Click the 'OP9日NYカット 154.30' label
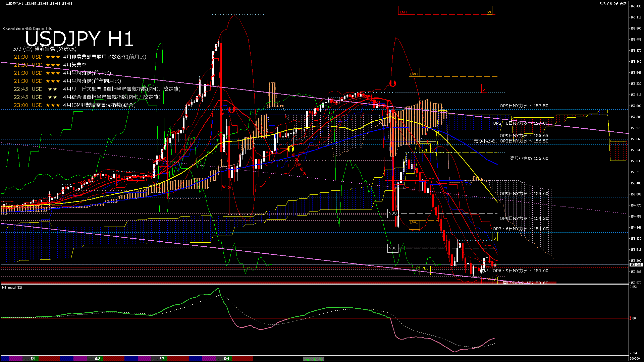Screen dimensions: 644x362 coord(524,219)
